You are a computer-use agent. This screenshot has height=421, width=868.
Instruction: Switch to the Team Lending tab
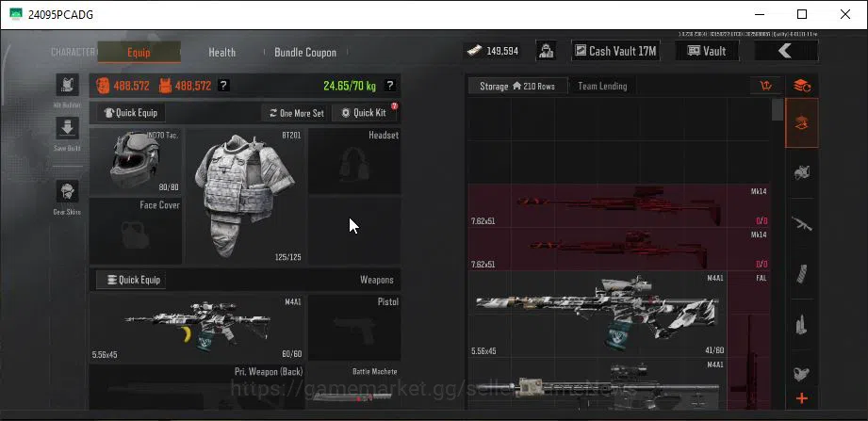coord(602,87)
